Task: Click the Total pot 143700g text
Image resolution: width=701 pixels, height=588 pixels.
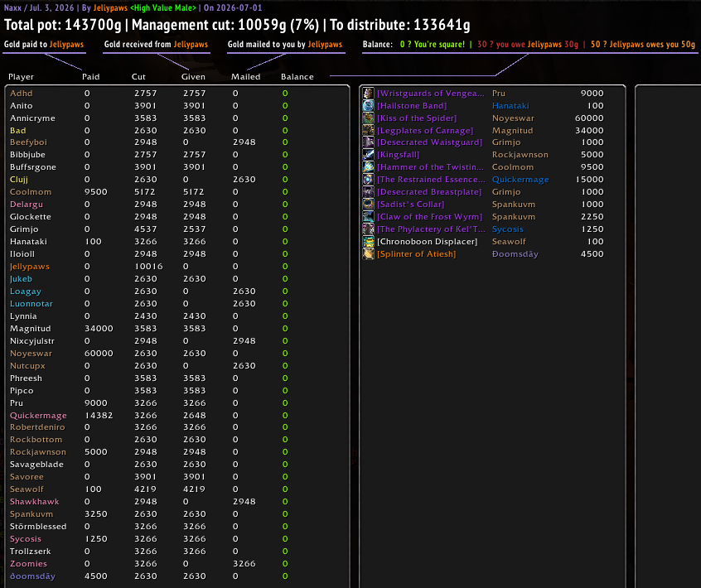Action: (x=63, y=25)
